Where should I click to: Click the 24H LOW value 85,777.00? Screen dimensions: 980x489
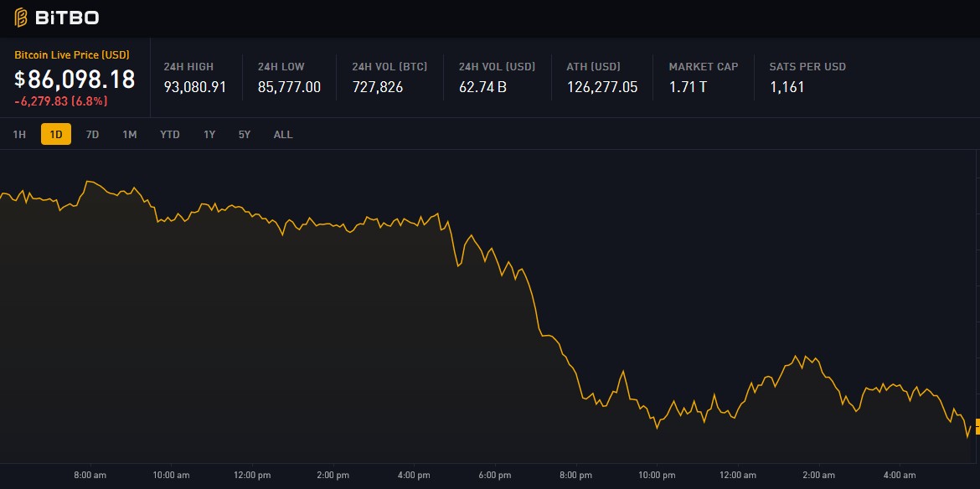pyautogui.click(x=289, y=86)
